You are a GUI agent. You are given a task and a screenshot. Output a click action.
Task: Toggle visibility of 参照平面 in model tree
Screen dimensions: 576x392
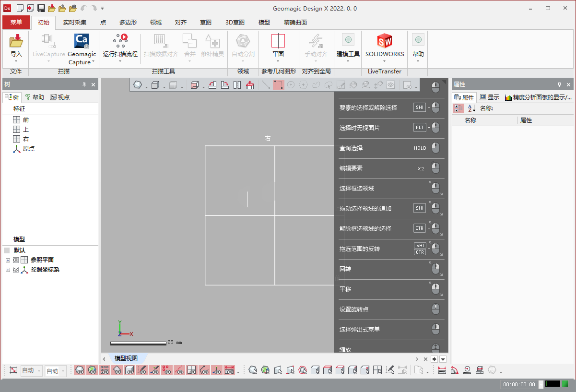coord(16,260)
